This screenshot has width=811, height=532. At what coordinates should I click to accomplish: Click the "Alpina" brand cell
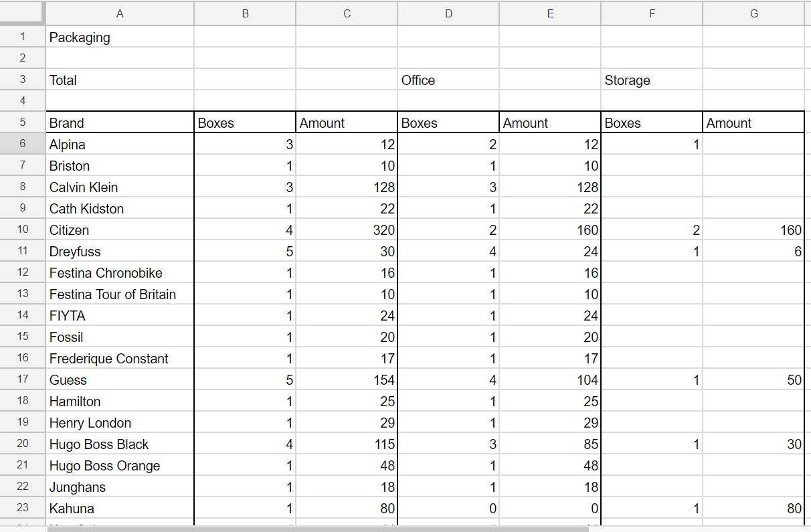click(120, 145)
